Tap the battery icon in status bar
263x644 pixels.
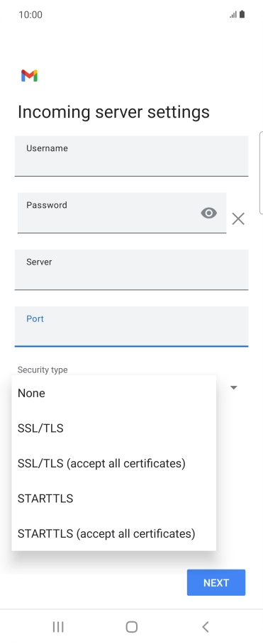pos(242,14)
